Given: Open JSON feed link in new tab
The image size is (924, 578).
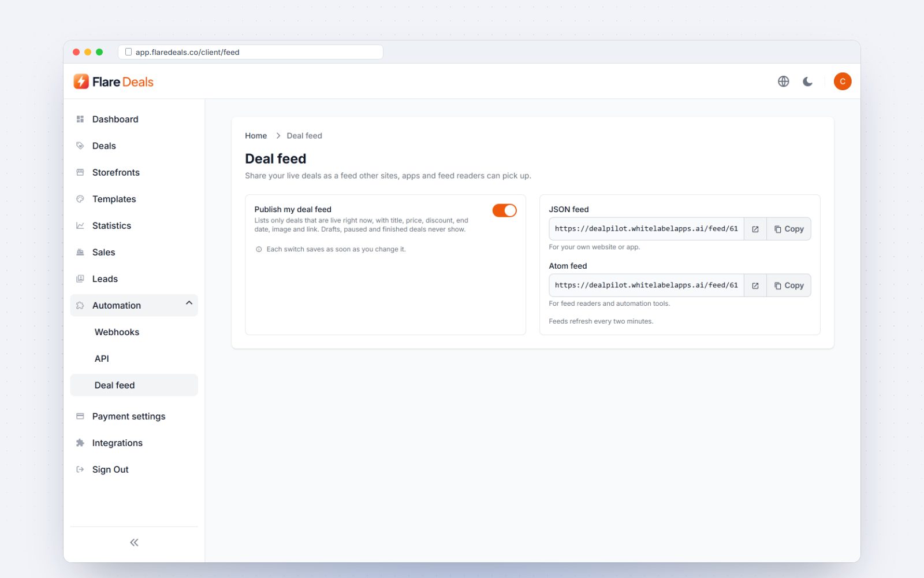Looking at the screenshot, I should coord(755,229).
